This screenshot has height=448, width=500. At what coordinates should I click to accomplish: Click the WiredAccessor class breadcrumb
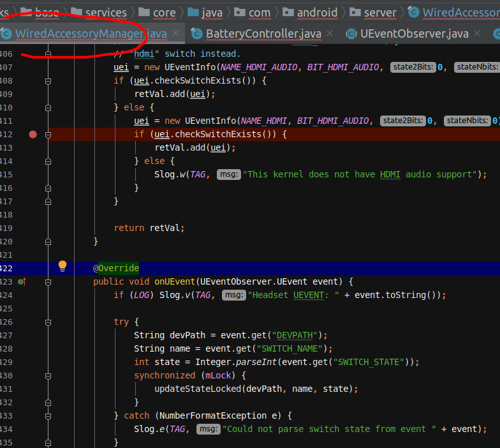pos(461,13)
